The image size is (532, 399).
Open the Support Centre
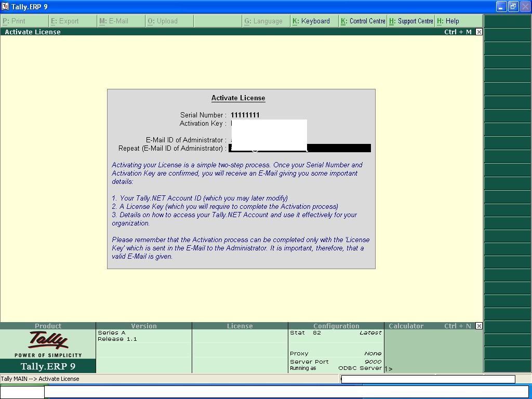tap(411, 21)
